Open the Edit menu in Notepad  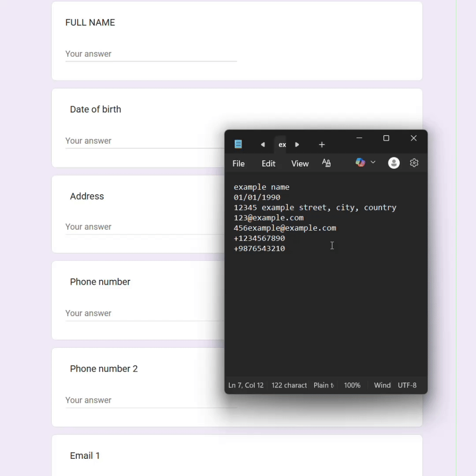(x=268, y=163)
